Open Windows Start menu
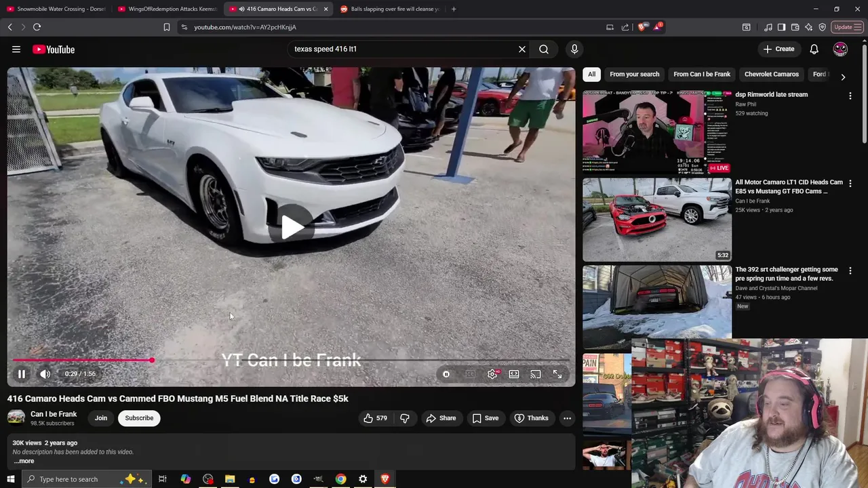This screenshot has width=868, height=488. [x=10, y=479]
